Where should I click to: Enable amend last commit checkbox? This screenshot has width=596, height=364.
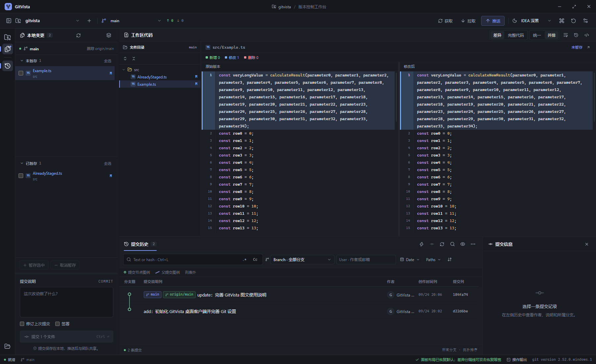tap(22, 324)
